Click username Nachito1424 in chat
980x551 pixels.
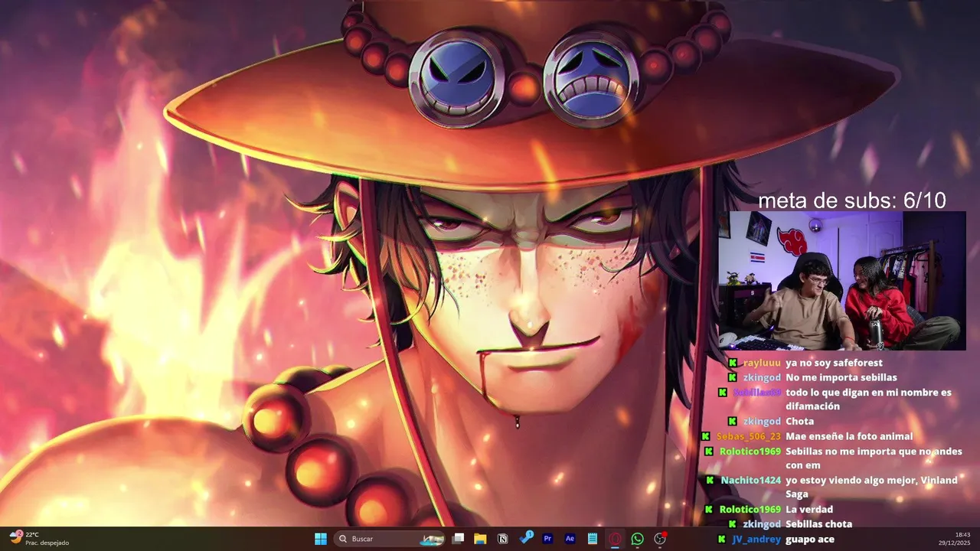750,480
